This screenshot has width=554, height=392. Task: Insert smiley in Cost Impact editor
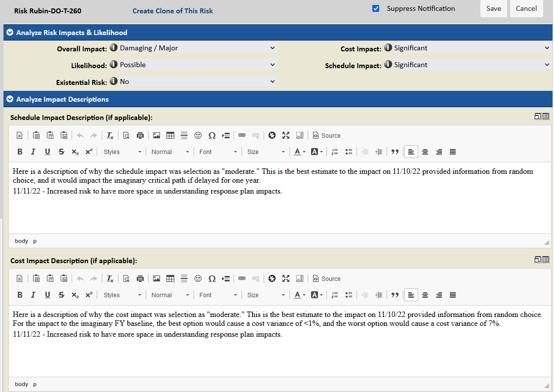click(x=198, y=279)
